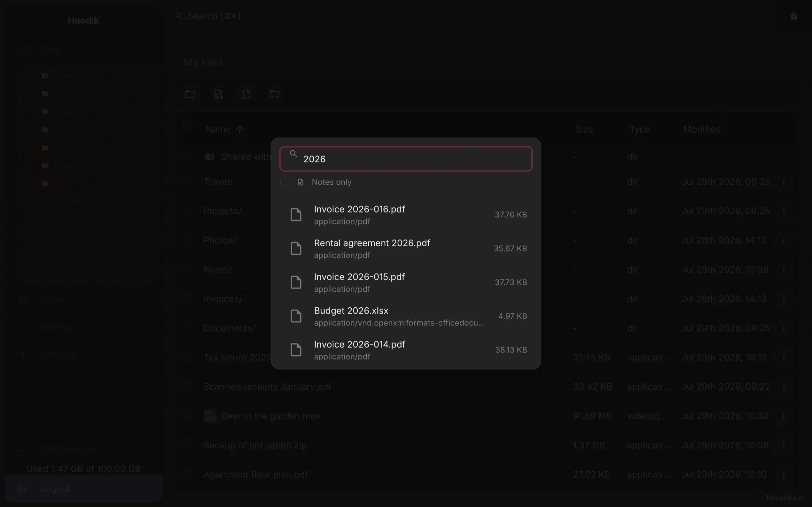812x507 pixels.
Task: Click file icon of Invoice 2026-015.pdf result
Action: click(296, 282)
